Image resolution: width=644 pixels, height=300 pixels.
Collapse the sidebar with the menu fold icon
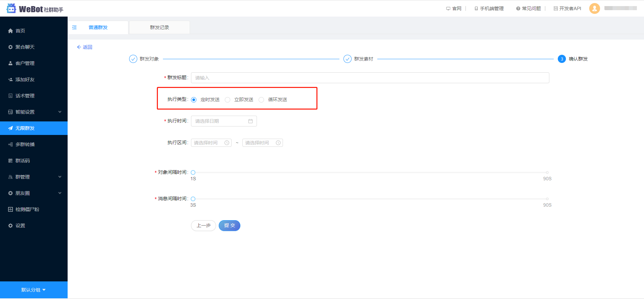pyautogui.click(x=74, y=27)
